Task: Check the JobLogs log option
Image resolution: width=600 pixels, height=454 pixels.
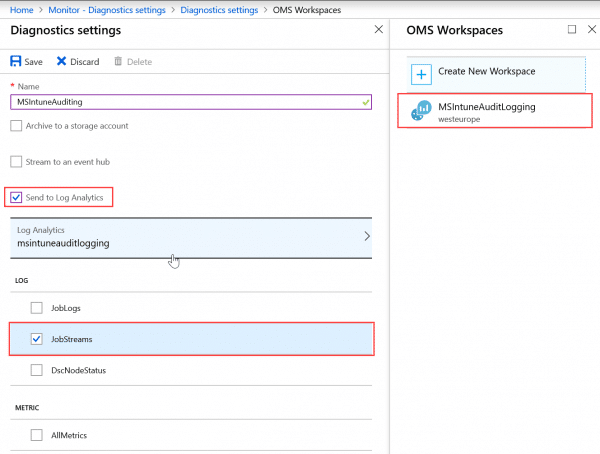Action: [37, 308]
